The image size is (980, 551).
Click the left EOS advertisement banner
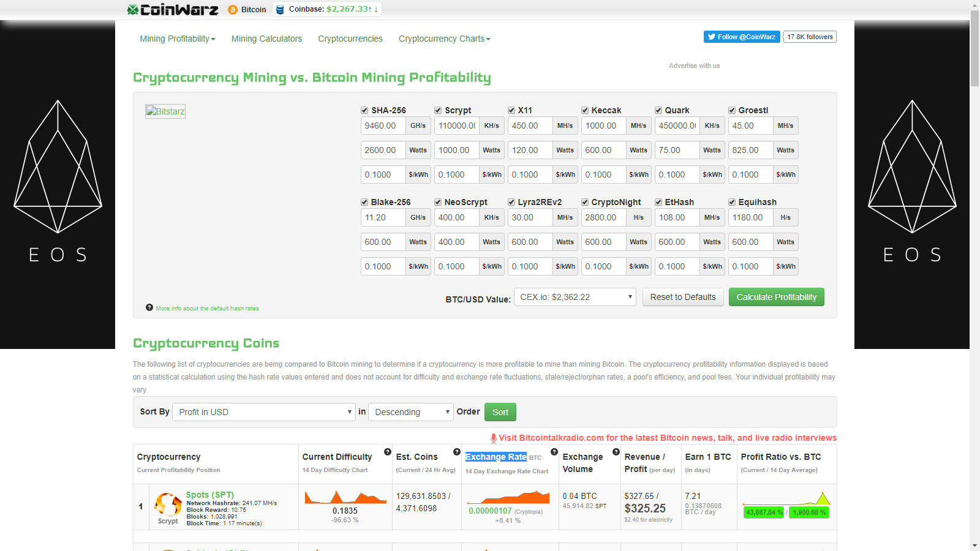point(58,184)
